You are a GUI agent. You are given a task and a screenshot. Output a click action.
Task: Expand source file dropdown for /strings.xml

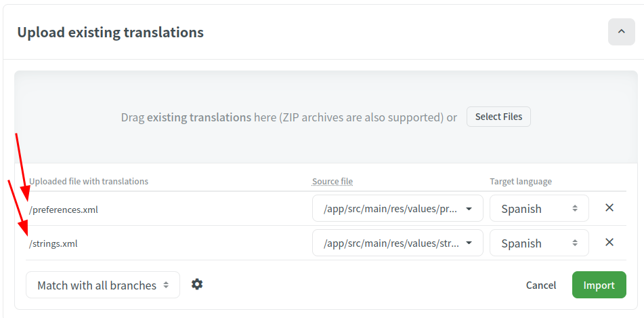pyautogui.click(x=398, y=243)
